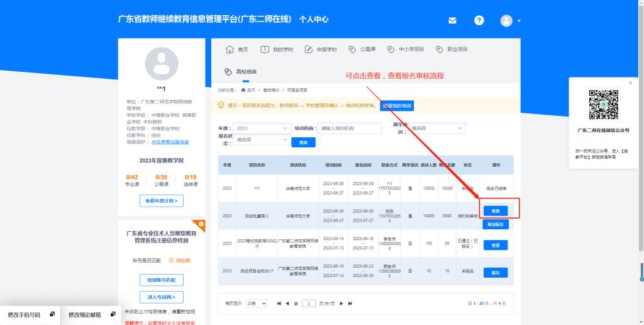Click the 培训机构 input field
644x325 pixels.
point(350,128)
